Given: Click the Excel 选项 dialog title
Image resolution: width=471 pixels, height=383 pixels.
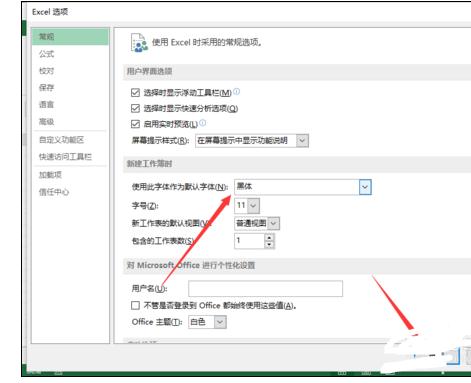Looking at the screenshot, I should pos(50,12).
